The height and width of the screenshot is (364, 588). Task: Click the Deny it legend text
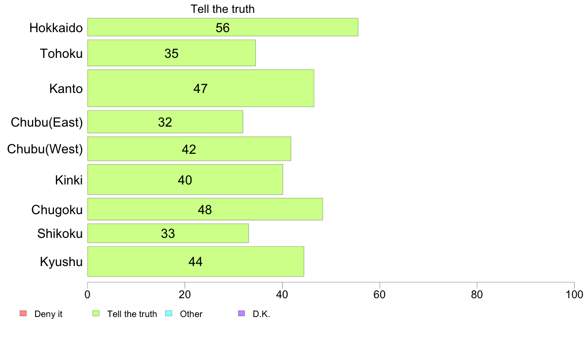coord(49,314)
